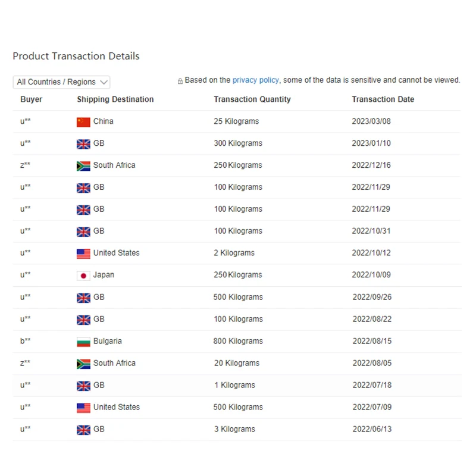The image size is (476, 476).
Task: Click the South Africa flag beside 2022/12/16 row
Action: (x=83, y=165)
